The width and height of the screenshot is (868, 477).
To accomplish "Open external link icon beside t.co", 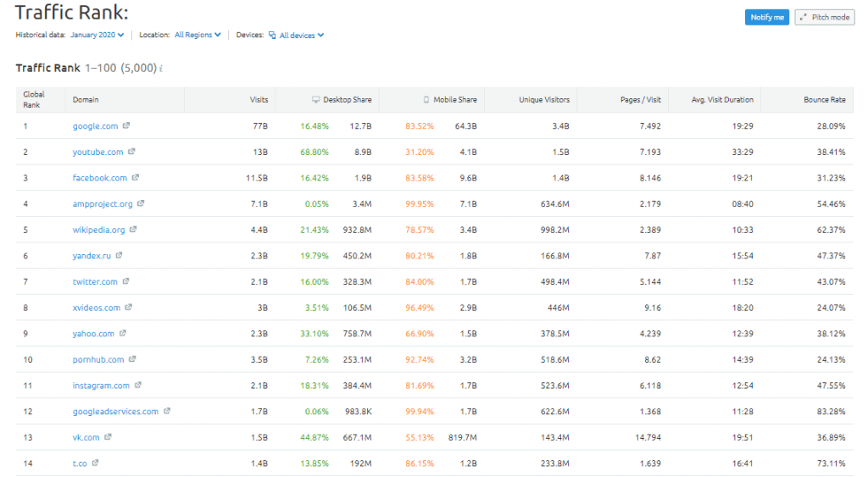I will [x=95, y=463].
